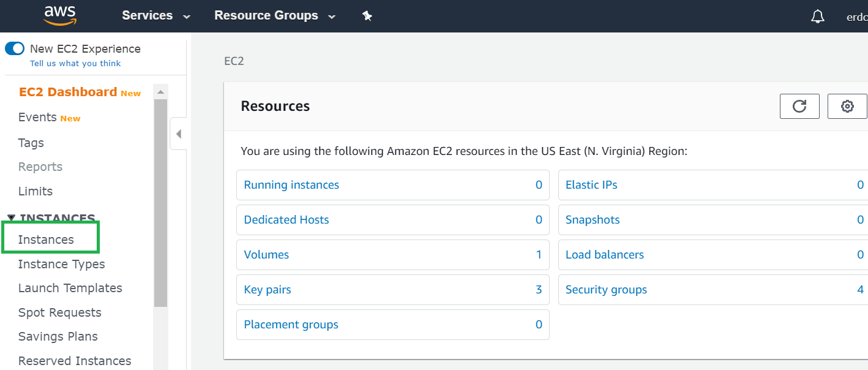Refresh the Resources panel

[x=799, y=106]
